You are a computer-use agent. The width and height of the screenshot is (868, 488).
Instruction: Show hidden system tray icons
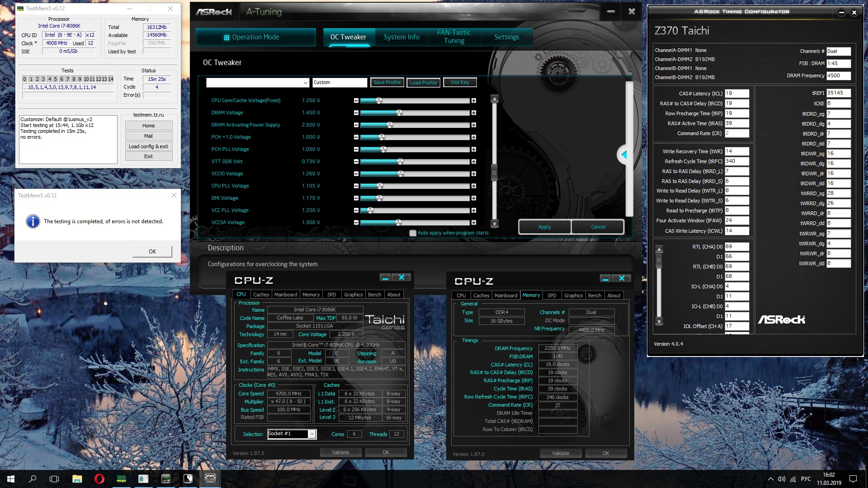[x=770, y=479]
